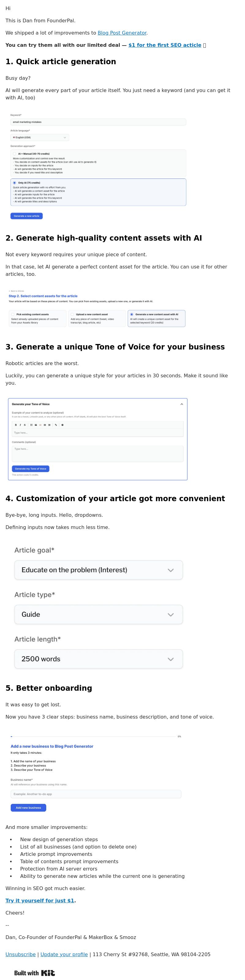Click the Quote icon in the editor toolbar
The height and width of the screenshot is (980, 245).
point(36,425)
